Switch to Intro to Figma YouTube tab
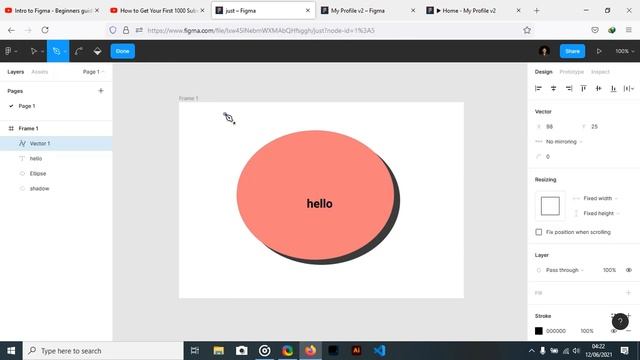Screen dimensions: 640x360 pos(52,11)
